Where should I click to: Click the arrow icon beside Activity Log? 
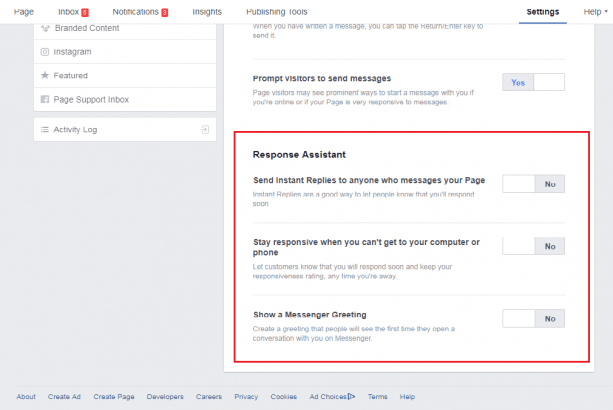(x=204, y=130)
